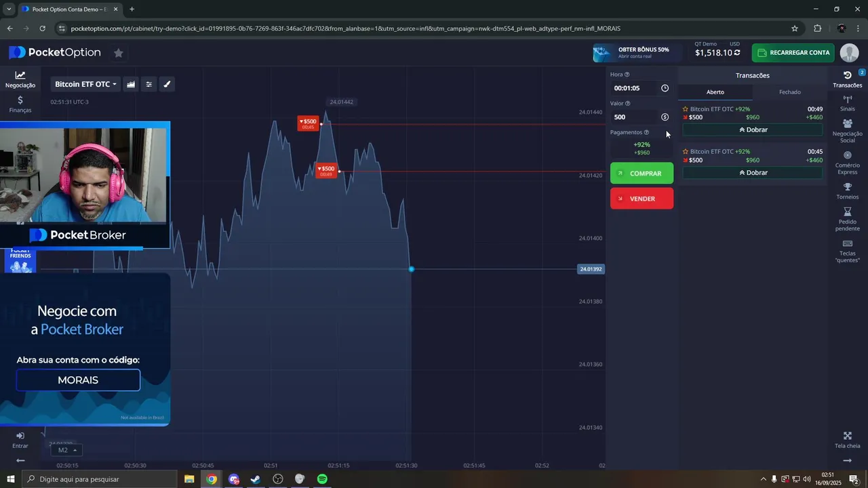Open the Finanças dollar section
The image size is (868, 488).
click(20, 104)
